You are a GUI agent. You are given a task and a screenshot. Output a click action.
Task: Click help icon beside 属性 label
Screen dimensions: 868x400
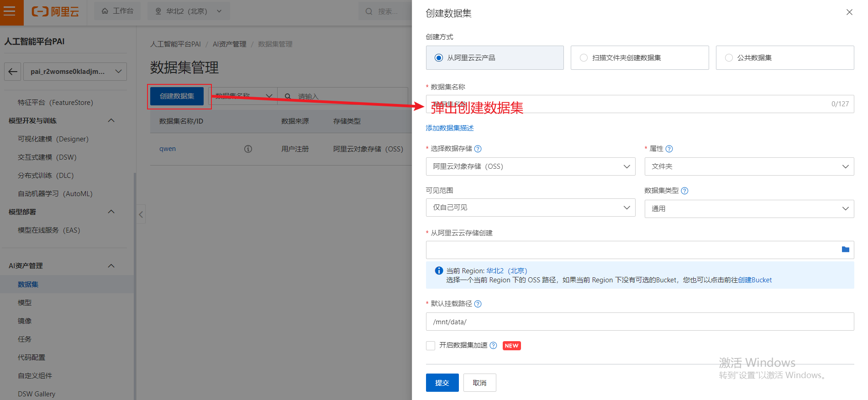[x=669, y=149]
